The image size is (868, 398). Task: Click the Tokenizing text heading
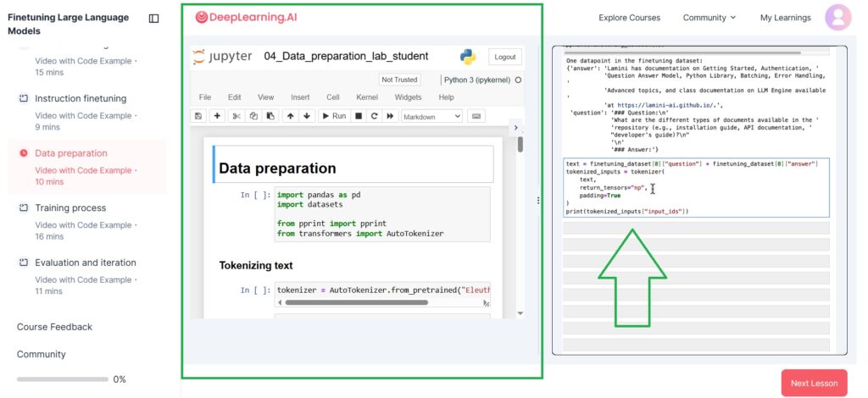coord(256,265)
